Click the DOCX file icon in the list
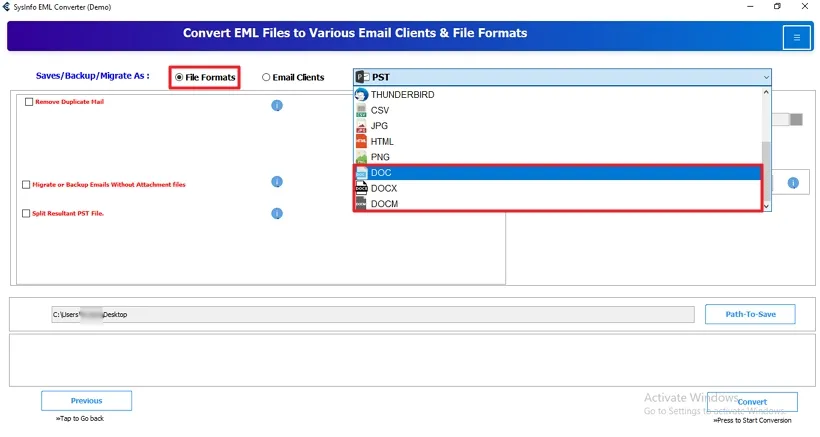 tap(361, 188)
